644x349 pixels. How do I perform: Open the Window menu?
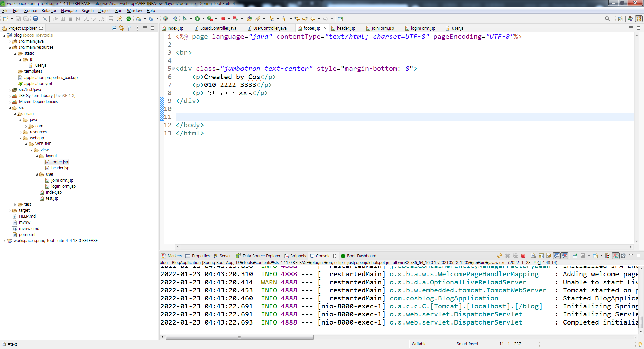pyautogui.click(x=134, y=11)
